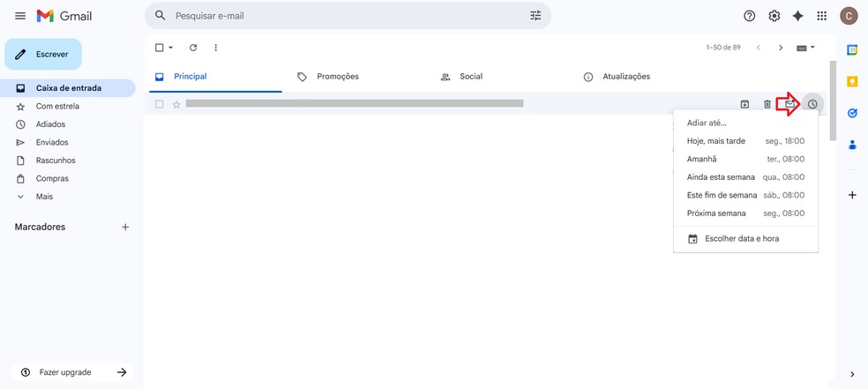Snooze until Ainda esta semana
Image resolution: width=868 pixels, height=389 pixels.
click(745, 177)
